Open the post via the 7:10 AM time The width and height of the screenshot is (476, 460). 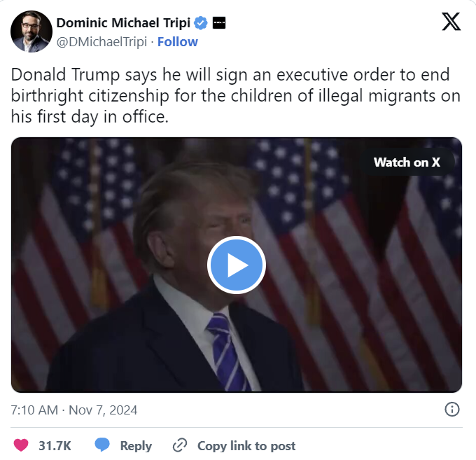pos(34,410)
